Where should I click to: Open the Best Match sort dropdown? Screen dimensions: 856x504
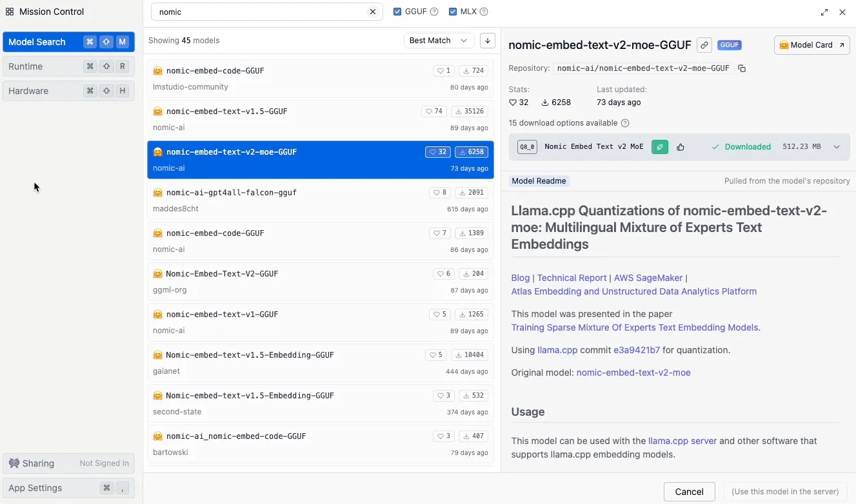click(439, 41)
